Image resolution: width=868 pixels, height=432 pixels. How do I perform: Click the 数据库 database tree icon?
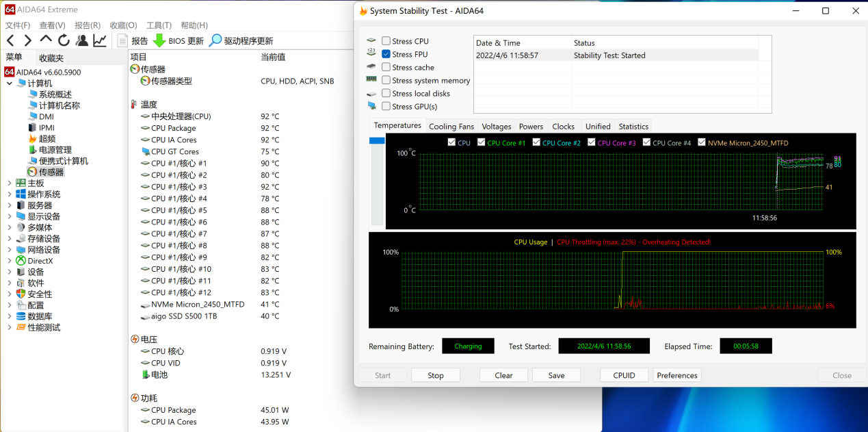21,316
